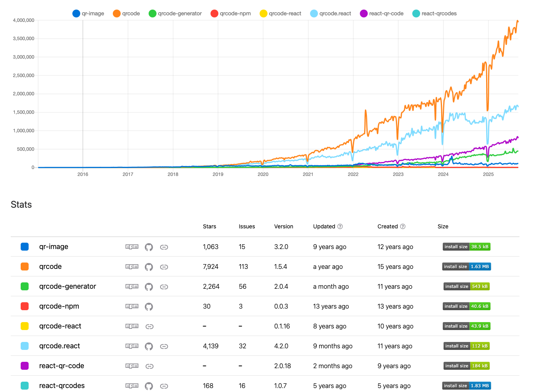Click the install size 38.5 kB badge
The image size is (535, 392).
coord(467,247)
